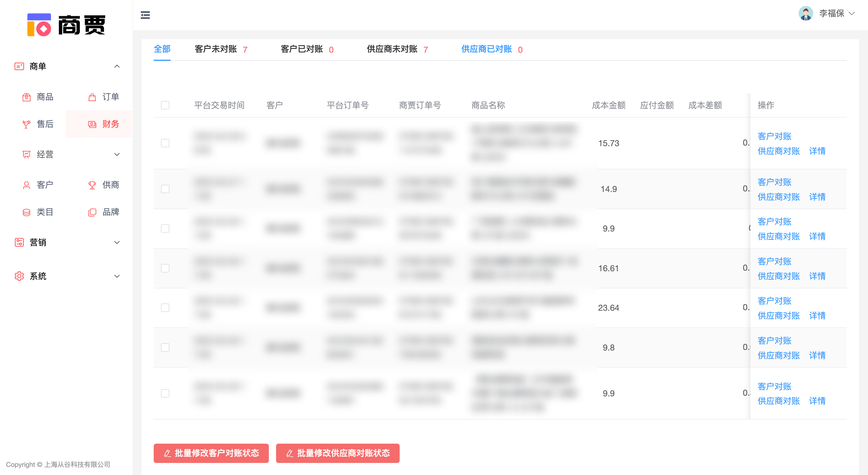Click the 李福保 user avatar

(x=805, y=14)
